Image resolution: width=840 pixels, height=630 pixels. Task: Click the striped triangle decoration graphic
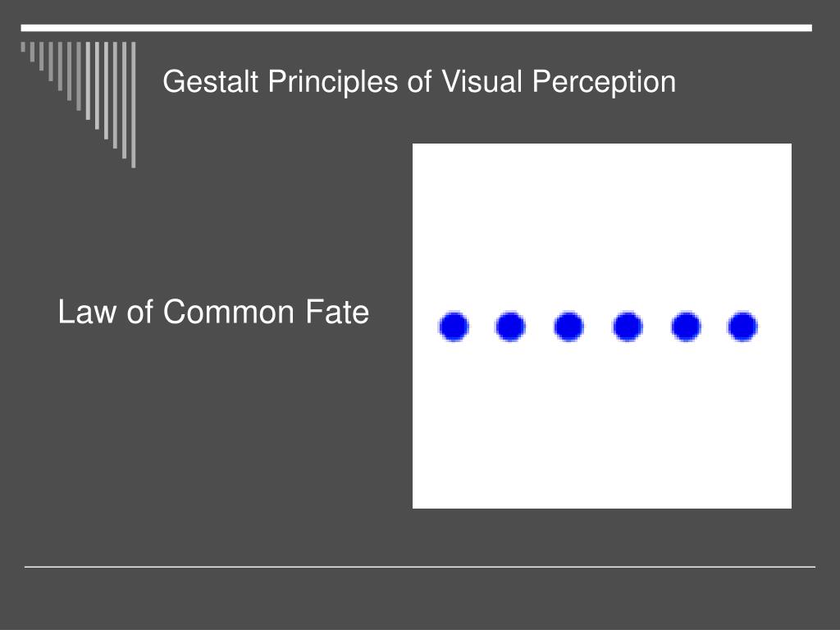pos(78,104)
